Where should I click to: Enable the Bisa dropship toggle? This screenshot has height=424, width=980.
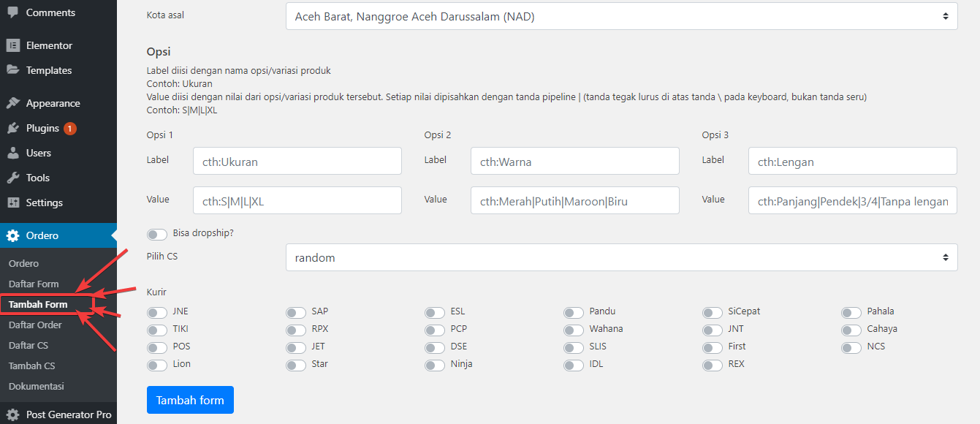pos(156,234)
